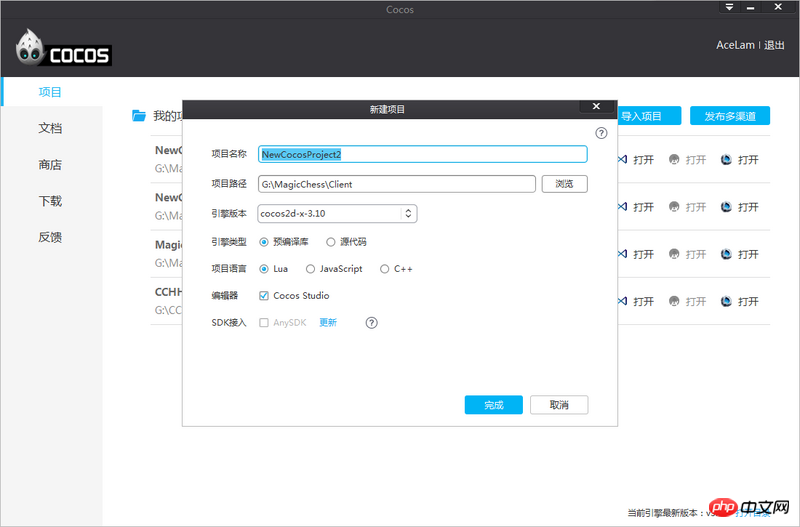Switch to the 项目 sidebar tab

pos(50,92)
